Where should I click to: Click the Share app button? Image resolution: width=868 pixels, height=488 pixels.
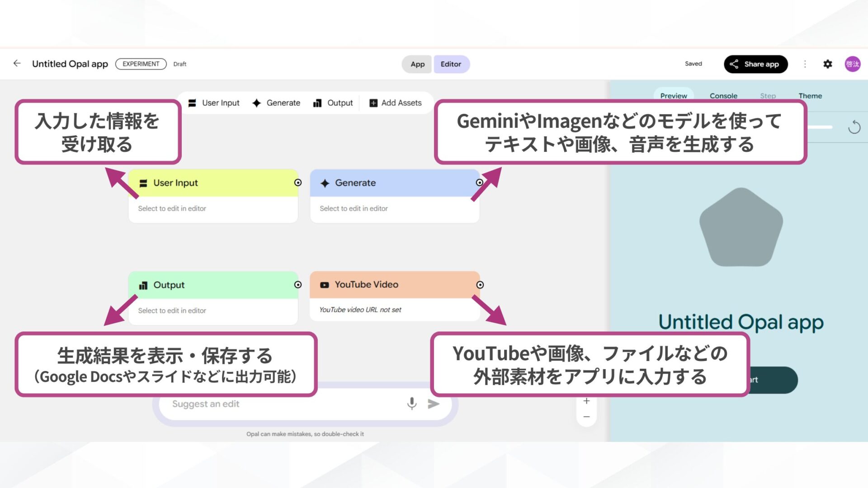coord(755,64)
